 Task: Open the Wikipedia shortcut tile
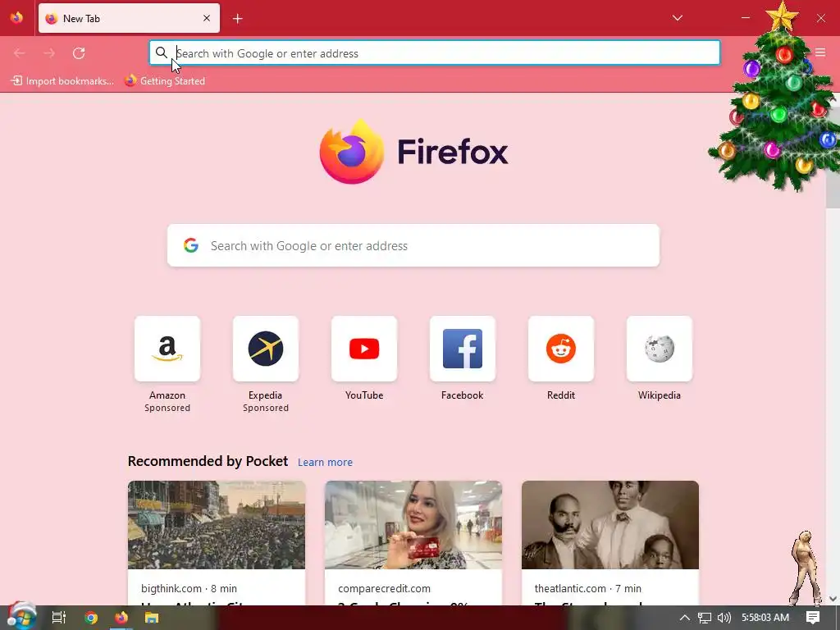click(x=660, y=349)
